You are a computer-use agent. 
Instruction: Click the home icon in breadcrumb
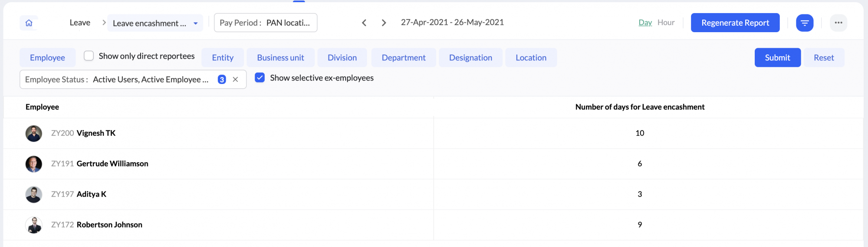pos(29,23)
